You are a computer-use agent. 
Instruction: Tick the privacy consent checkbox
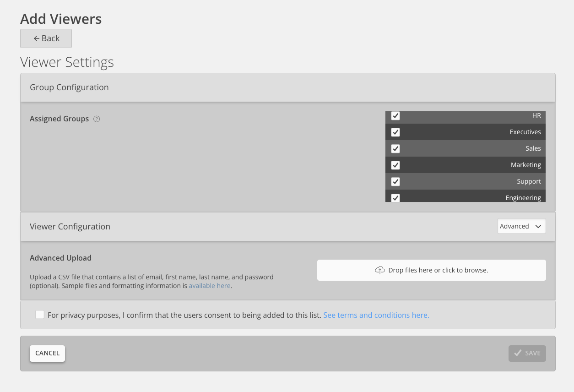(40, 315)
